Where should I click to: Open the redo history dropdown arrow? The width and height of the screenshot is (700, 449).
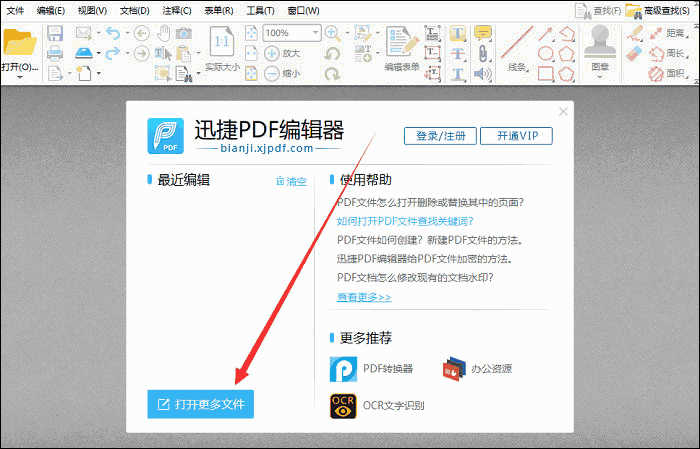tap(127, 53)
